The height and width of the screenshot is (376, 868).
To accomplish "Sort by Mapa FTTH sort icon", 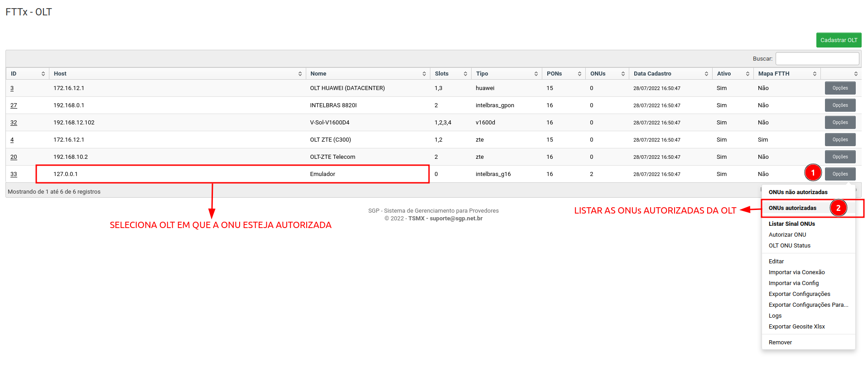I will coord(815,74).
